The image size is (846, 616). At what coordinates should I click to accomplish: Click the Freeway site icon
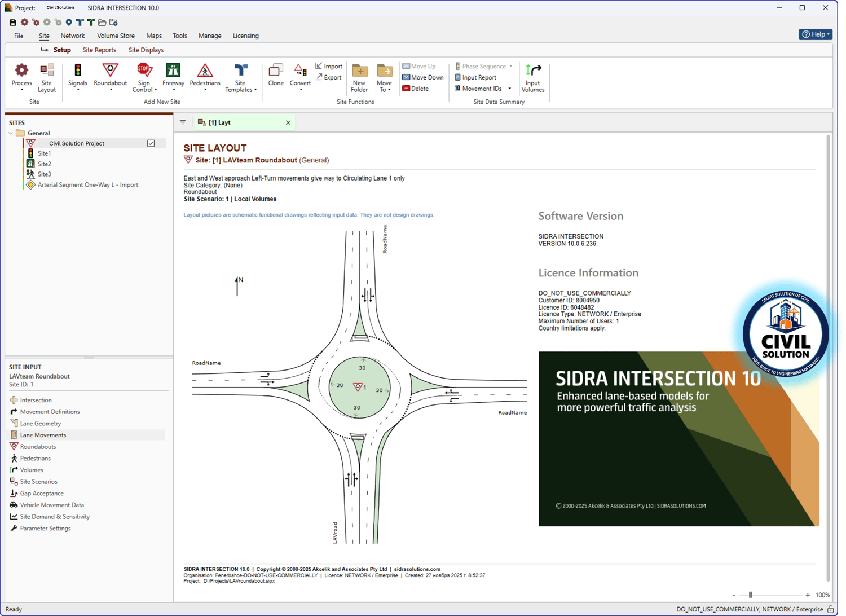click(x=173, y=71)
